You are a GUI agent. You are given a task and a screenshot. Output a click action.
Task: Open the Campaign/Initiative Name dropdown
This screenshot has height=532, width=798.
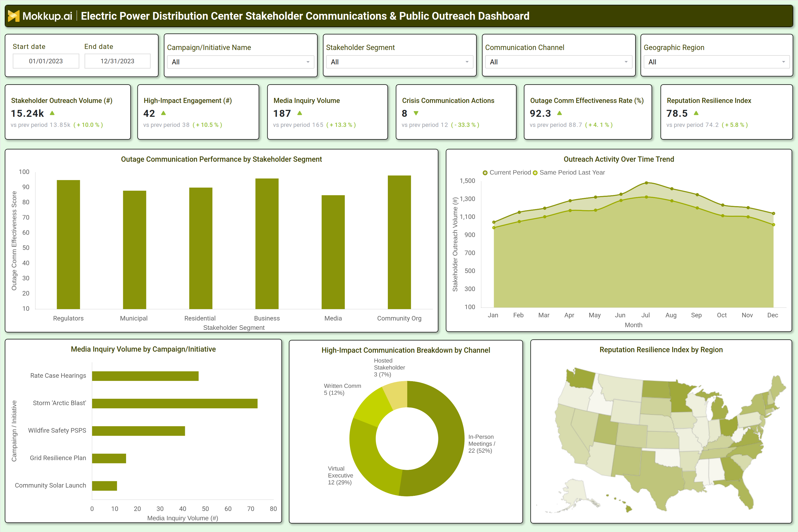coord(240,62)
